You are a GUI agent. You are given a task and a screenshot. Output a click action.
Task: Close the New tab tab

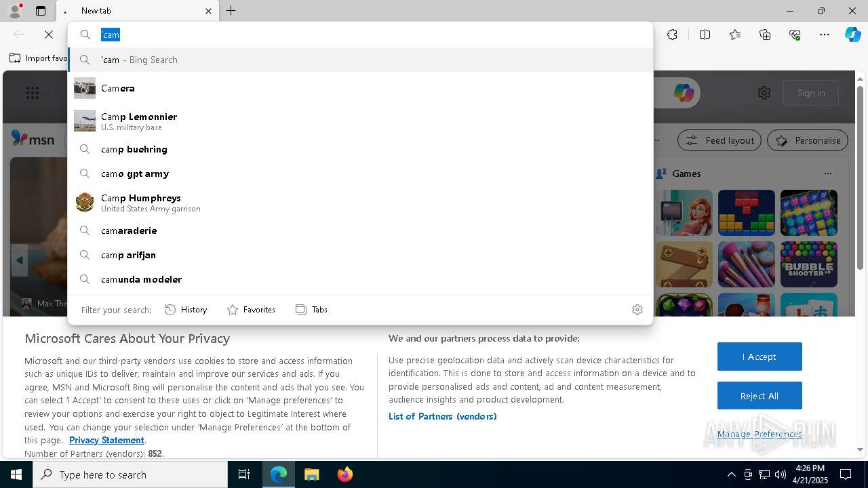[x=208, y=11]
